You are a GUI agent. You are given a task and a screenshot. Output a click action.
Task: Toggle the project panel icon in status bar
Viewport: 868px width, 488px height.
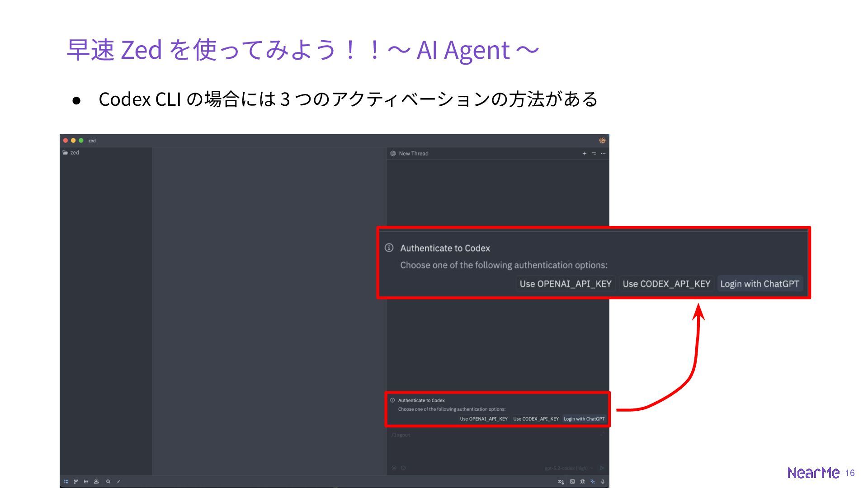(x=66, y=482)
